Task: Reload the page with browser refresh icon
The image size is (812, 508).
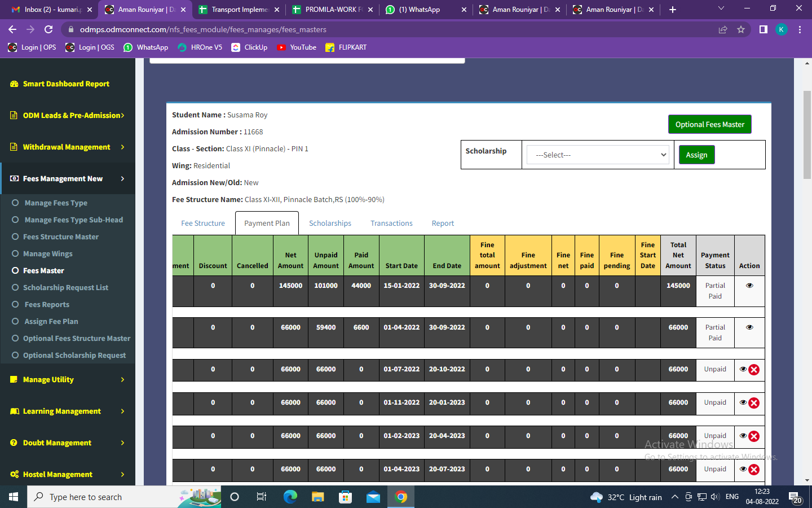Action: click(48, 29)
